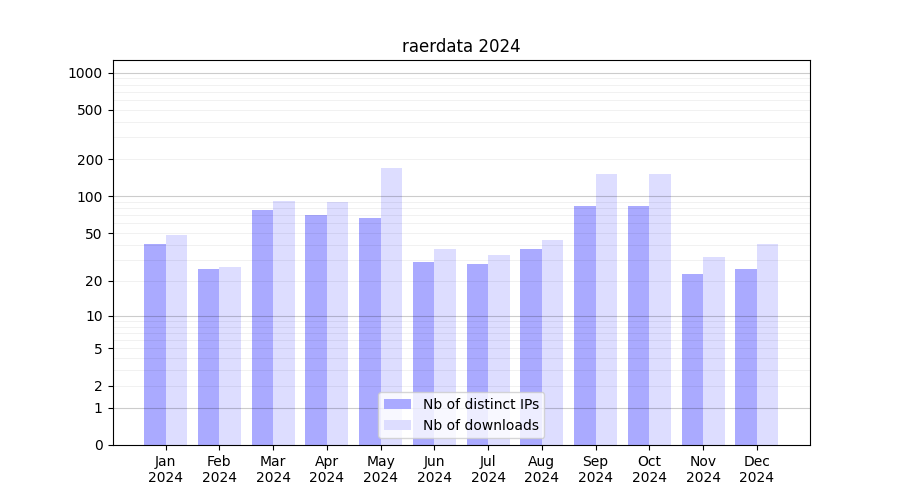Viewport: 900px width, 500px height.
Task: Click the Jan 2024 distinct IPs bar
Action: point(155,340)
